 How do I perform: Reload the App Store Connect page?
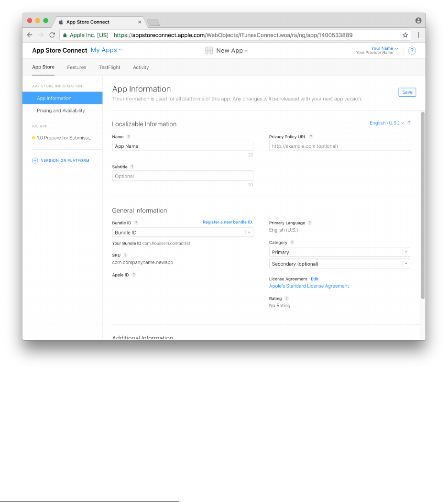point(52,35)
